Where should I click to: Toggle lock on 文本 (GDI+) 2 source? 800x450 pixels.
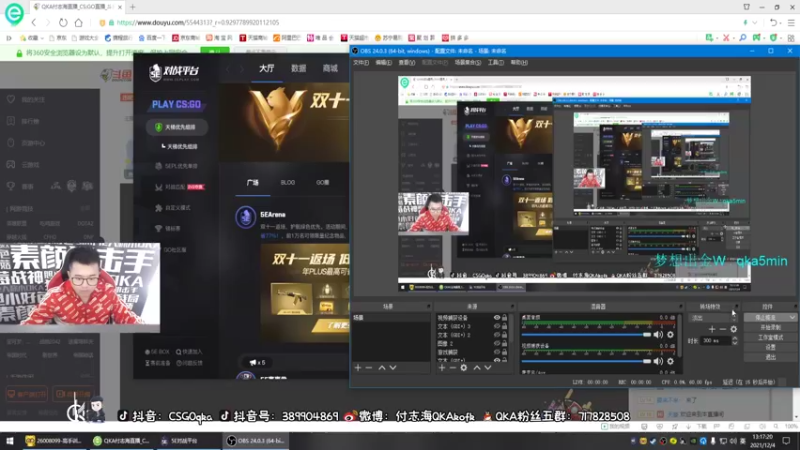coord(505,335)
